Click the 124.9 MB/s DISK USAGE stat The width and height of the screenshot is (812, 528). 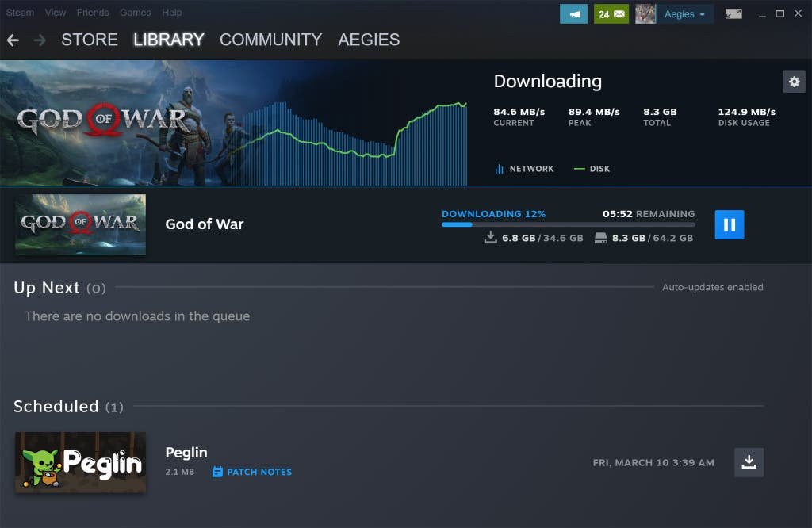tap(747, 117)
